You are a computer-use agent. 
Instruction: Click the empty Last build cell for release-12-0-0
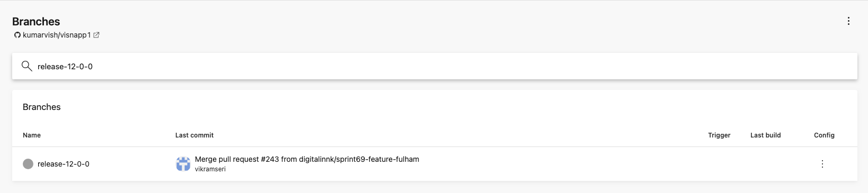coord(766,164)
